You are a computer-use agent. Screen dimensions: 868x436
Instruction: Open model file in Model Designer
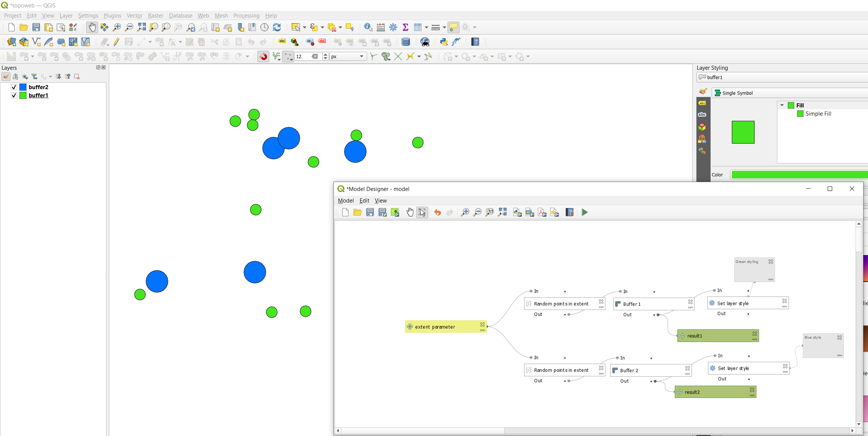pyautogui.click(x=357, y=212)
